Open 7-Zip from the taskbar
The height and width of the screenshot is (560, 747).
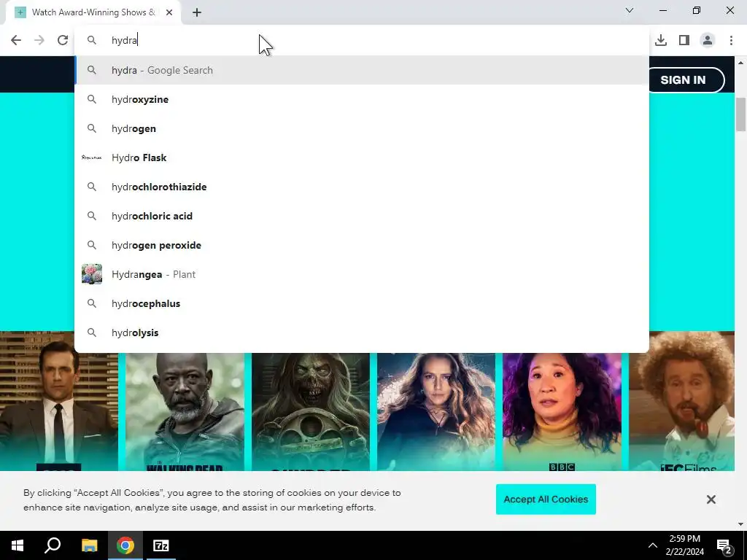pos(161,545)
